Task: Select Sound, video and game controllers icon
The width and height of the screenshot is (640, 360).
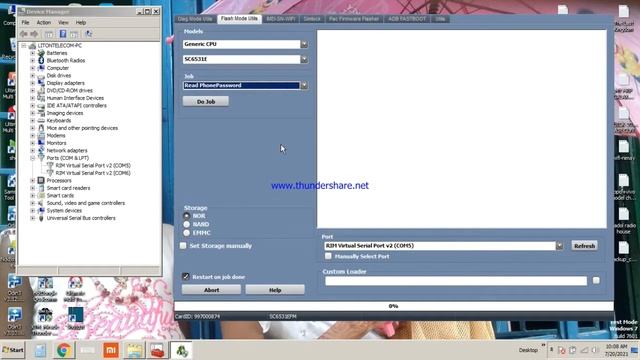Action: click(x=41, y=203)
